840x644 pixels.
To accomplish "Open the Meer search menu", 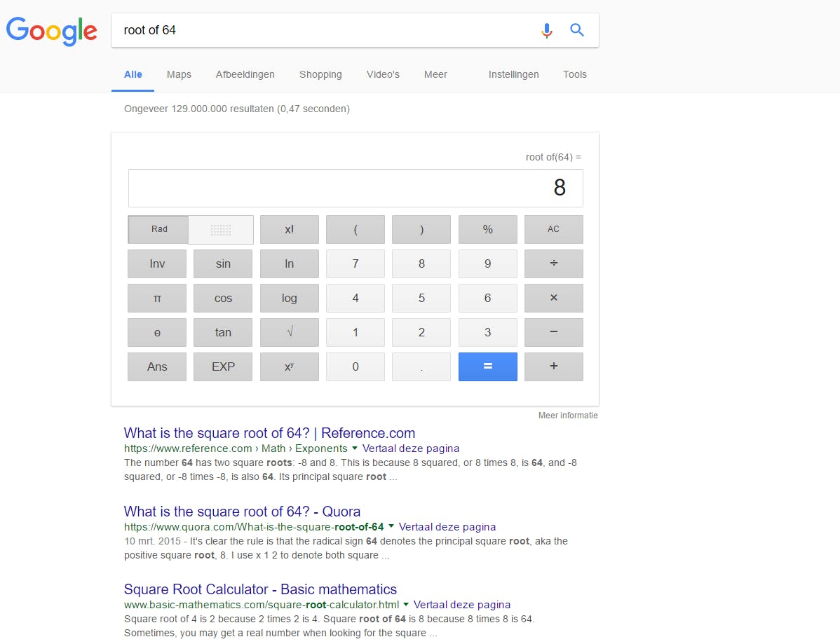I will pos(435,74).
